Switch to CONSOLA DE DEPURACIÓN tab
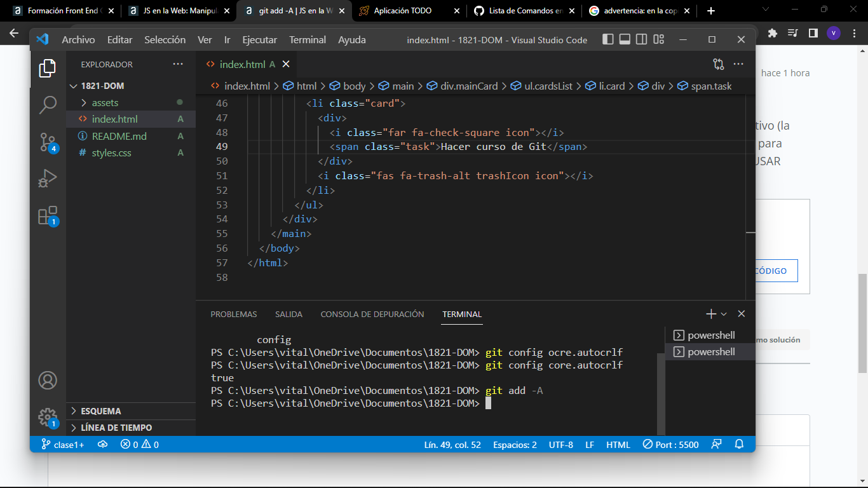 pyautogui.click(x=372, y=314)
